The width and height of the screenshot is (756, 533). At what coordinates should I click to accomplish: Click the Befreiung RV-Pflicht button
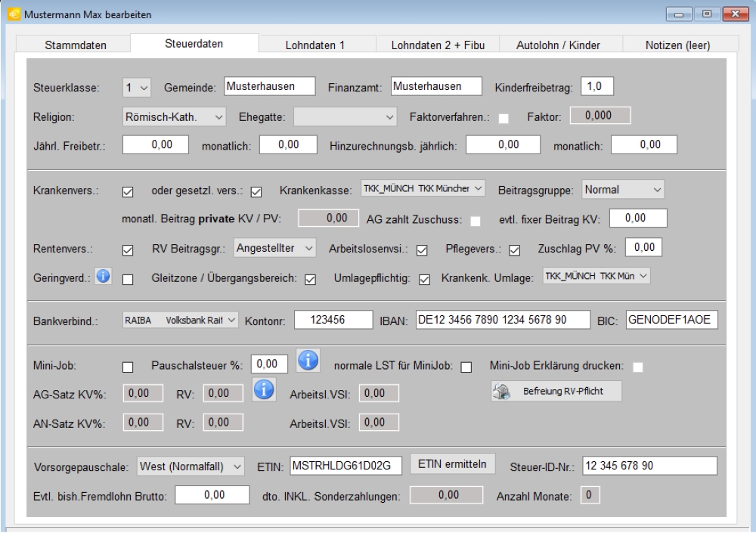[556, 392]
